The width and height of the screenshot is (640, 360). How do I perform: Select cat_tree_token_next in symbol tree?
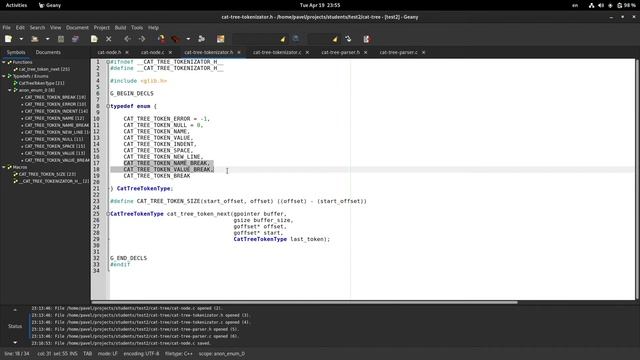pos(44,69)
